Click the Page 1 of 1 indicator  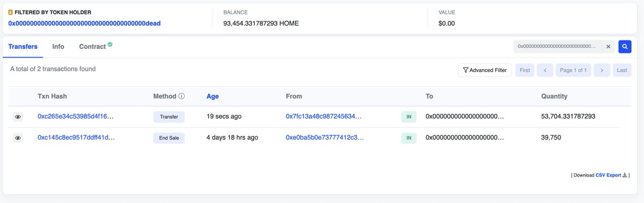(574, 70)
